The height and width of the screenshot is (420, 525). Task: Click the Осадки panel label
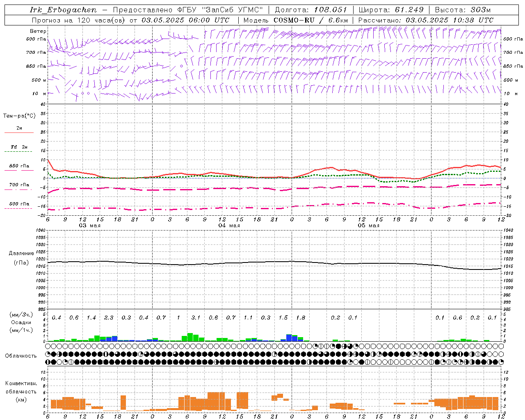pos(21,322)
